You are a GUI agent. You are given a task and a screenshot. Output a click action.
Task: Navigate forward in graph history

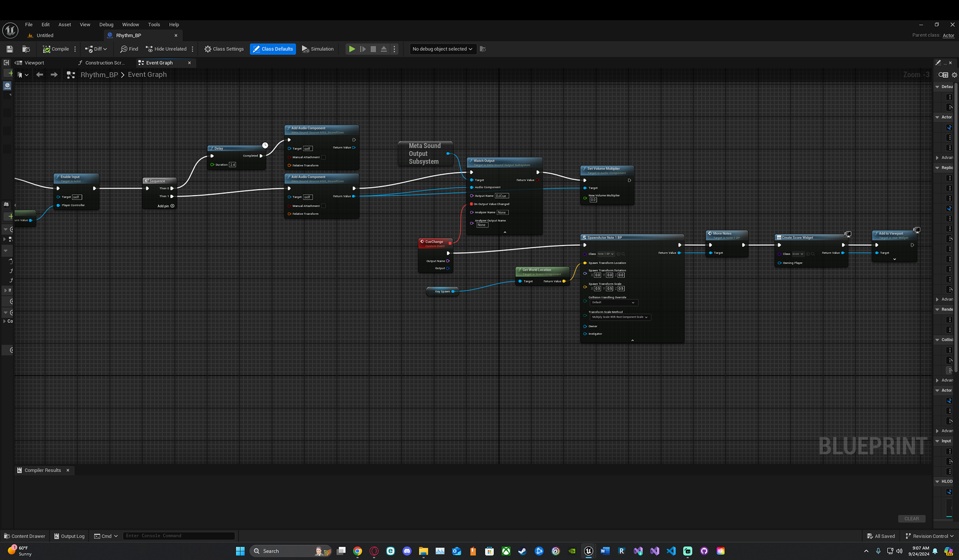click(x=54, y=75)
